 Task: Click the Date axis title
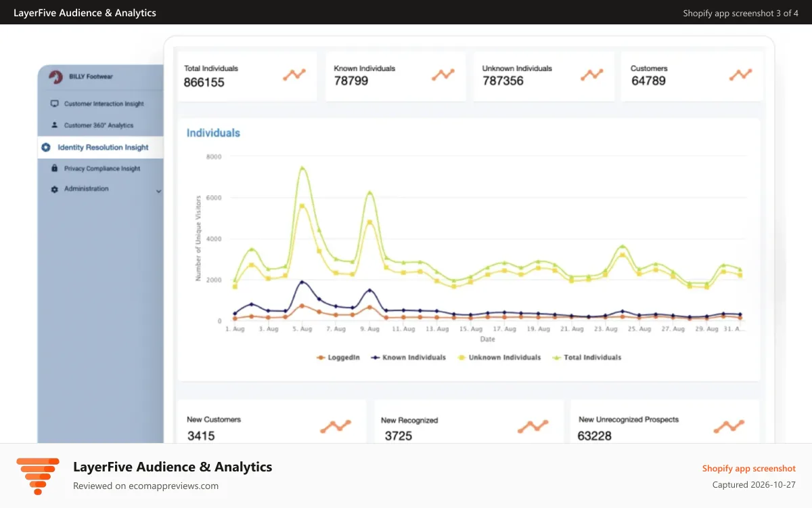pyautogui.click(x=487, y=339)
